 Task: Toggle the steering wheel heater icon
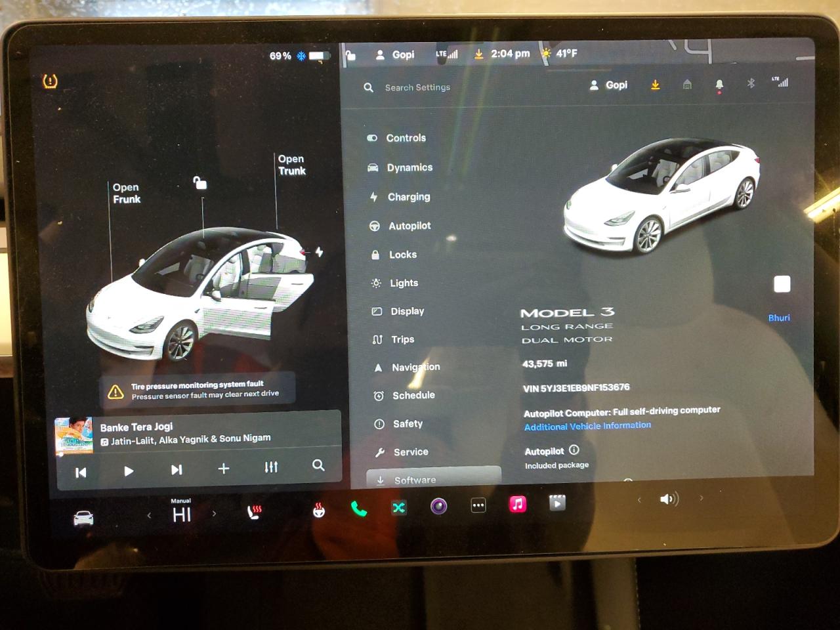click(319, 510)
